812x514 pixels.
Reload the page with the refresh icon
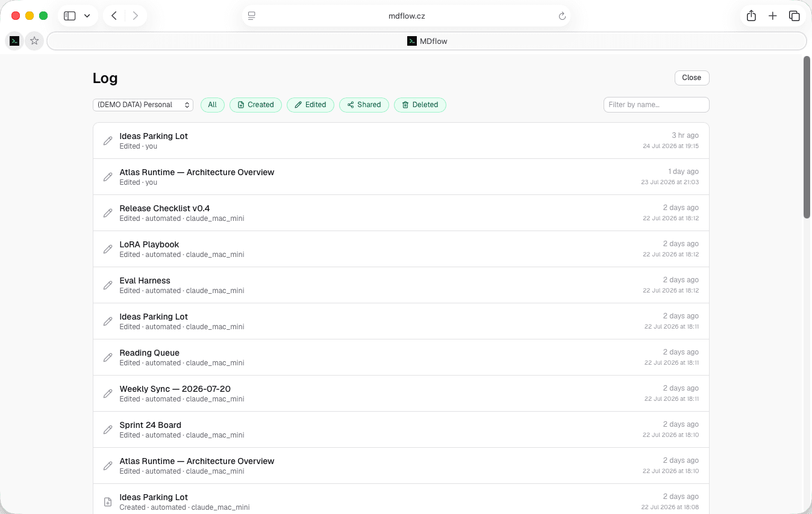coord(562,16)
